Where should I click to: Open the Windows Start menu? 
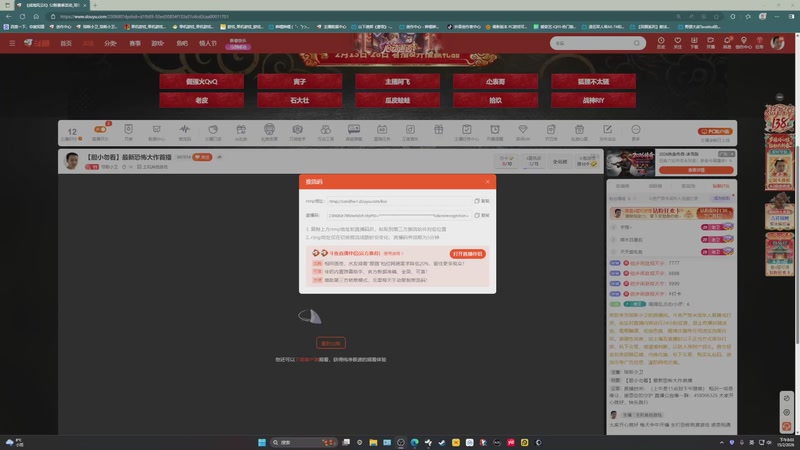tap(262, 442)
